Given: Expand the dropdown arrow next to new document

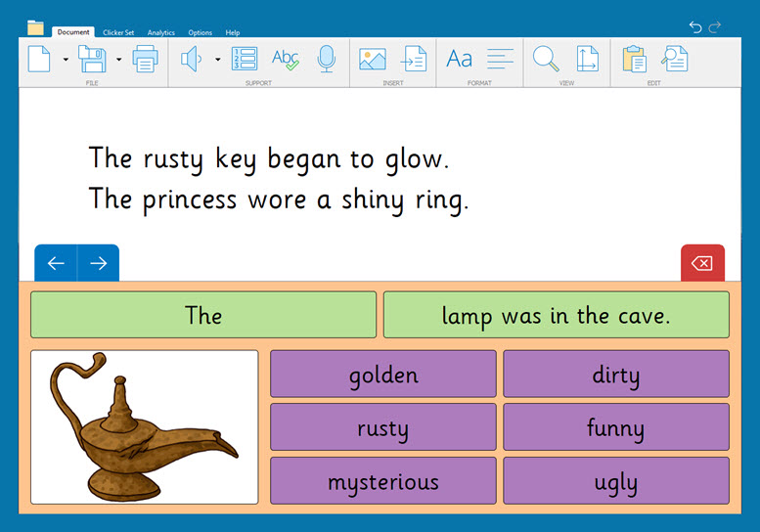Looking at the screenshot, I should [66, 60].
